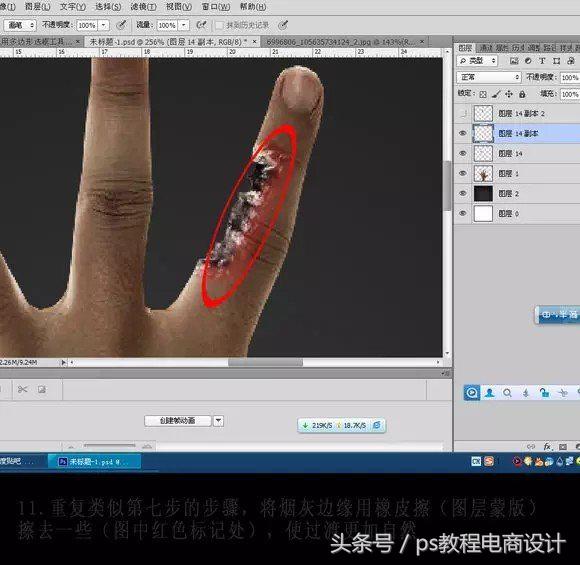The width and height of the screenshot is (580, 565).
Task: Open 文字(Y) menu
Action: click(73, 6)
